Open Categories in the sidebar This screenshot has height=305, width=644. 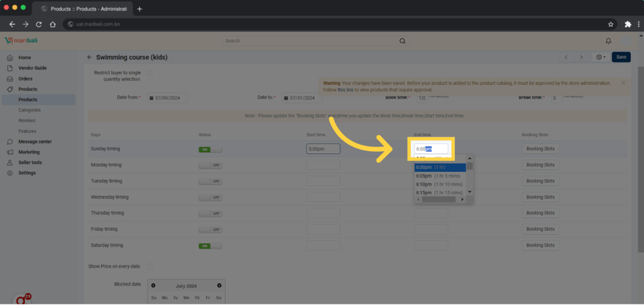coord(30,110)
